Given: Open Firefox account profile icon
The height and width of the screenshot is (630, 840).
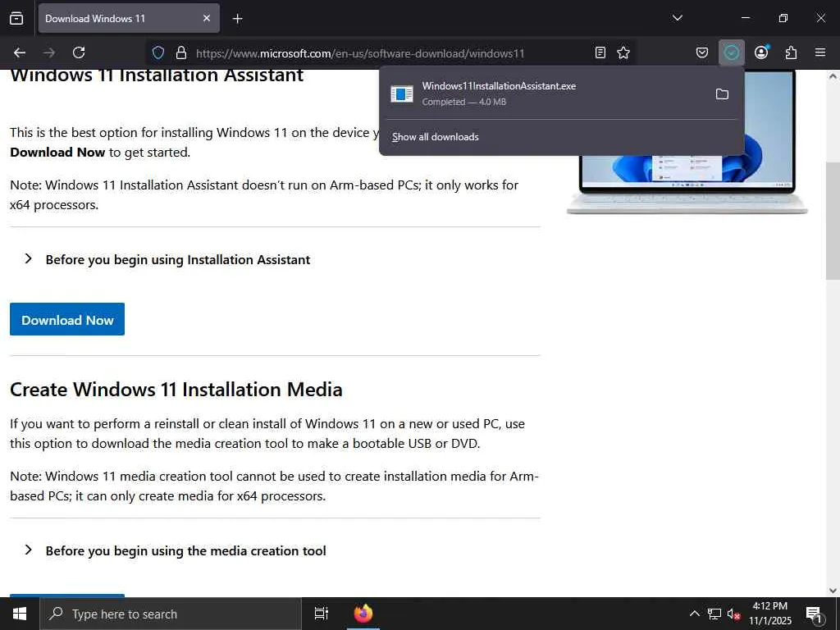Looking at the screenshot, I should click(x=761, y=52).
